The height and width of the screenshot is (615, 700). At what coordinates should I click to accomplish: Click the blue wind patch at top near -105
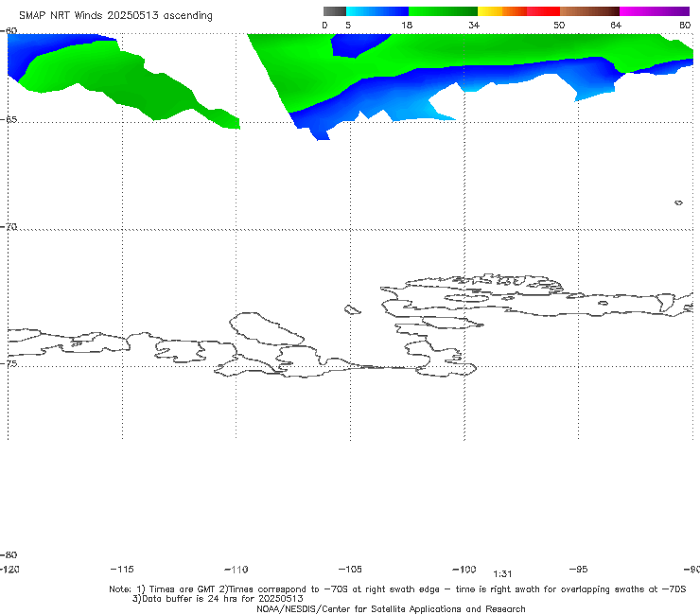(x=358, y=44)
